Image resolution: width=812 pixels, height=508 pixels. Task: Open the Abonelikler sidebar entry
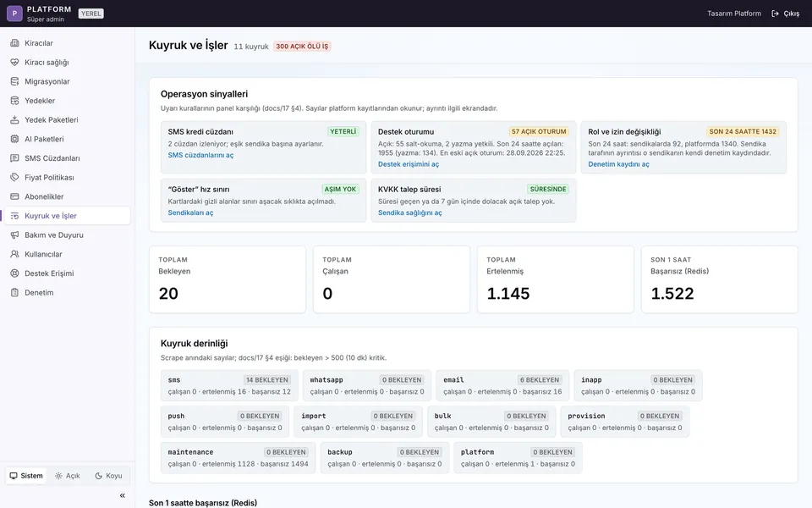(x=68, y=196)
